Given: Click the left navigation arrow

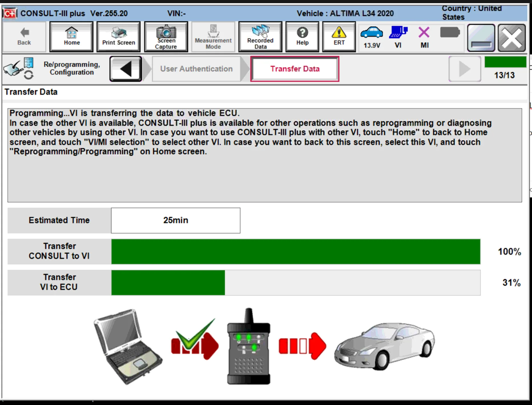Looking at the screenshot, I should point(125,68).
